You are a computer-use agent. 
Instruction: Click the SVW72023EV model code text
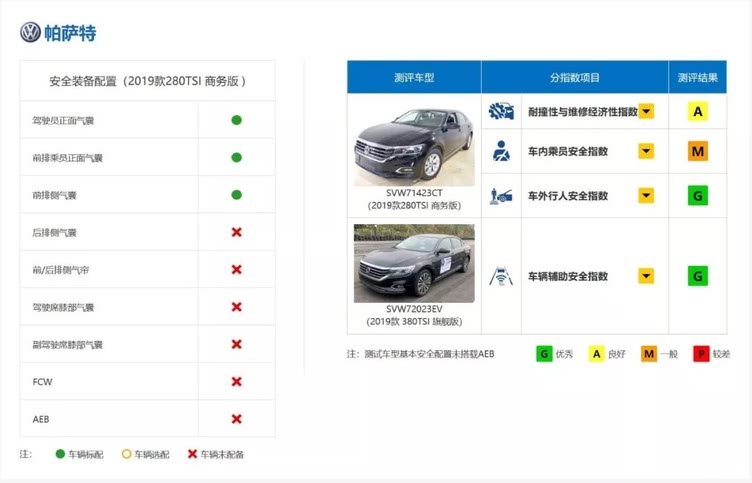414,309
